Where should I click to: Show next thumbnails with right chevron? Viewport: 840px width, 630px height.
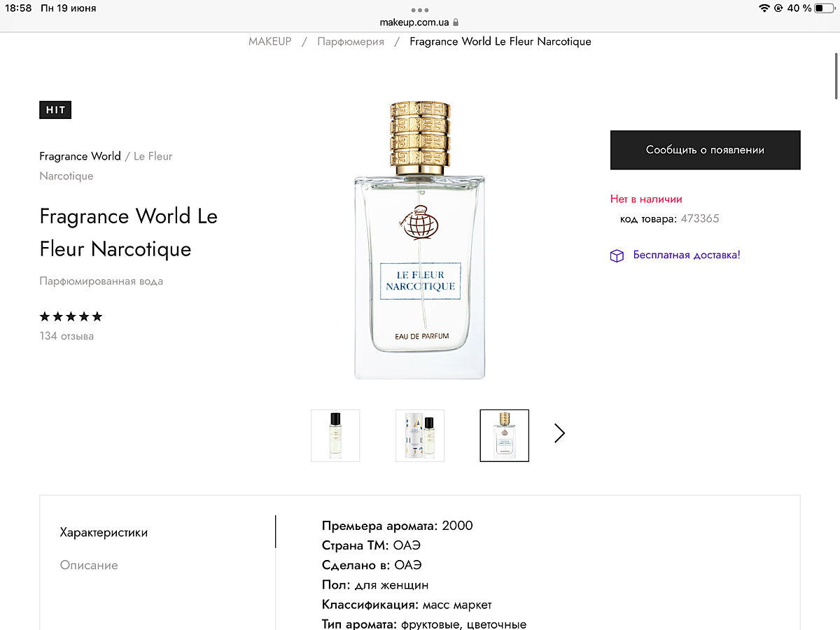559,433
